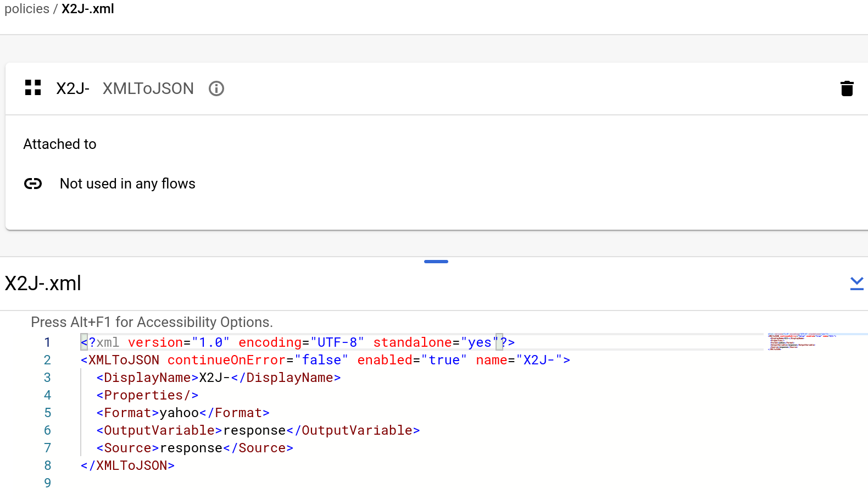This screenshot has width=868, height=499.
Task: Click the enabled true attribute value
Action: click(x=444, y=360)
